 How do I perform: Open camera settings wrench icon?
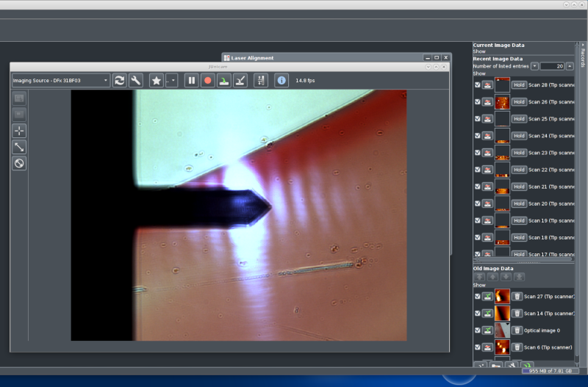coord(135,80)
